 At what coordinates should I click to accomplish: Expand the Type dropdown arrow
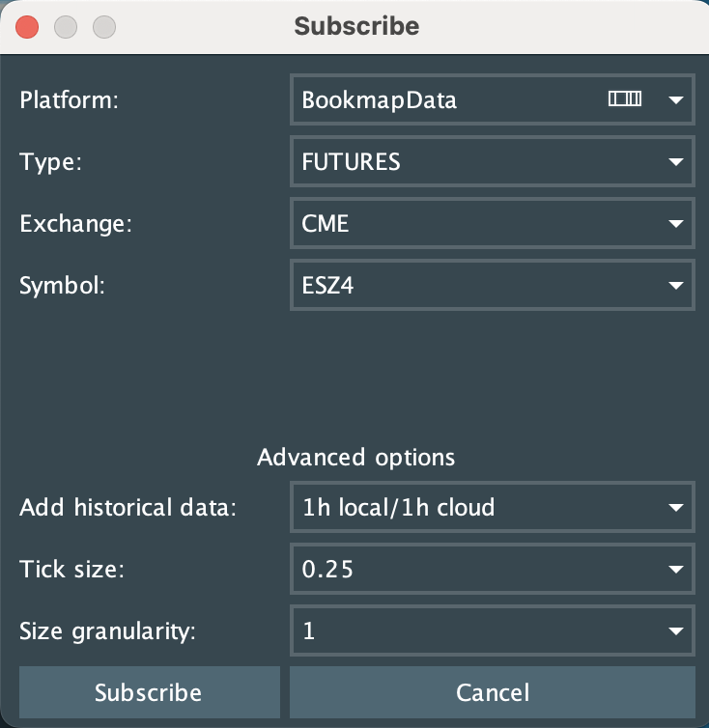(x=675, y=161)
